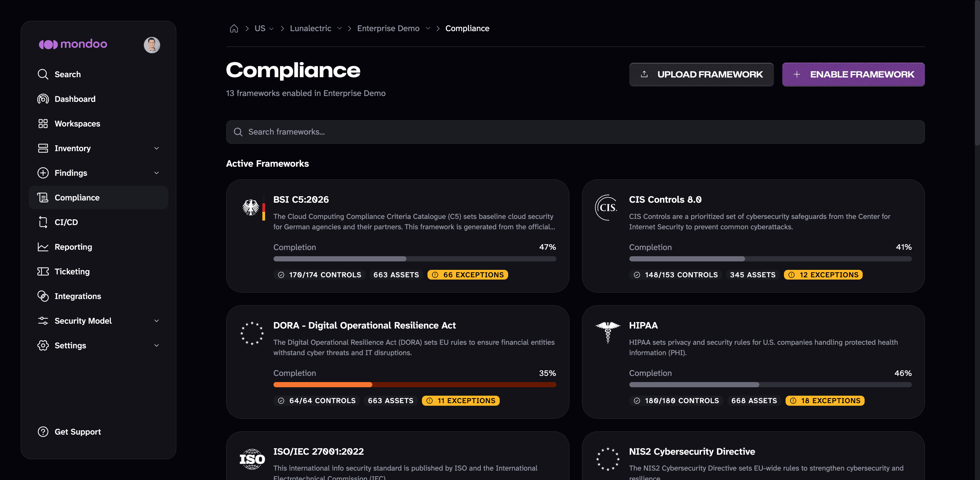This screenshot has height=480, width=980.
Task: Open the BSI C5:2026 framework title
Action: [x=301, y=199]
